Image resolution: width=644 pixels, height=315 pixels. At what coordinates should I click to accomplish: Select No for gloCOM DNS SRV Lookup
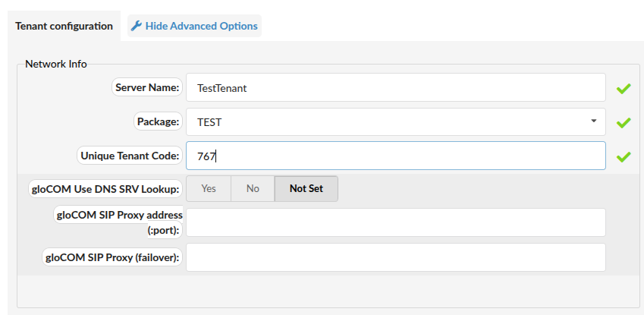click(253, 188)
